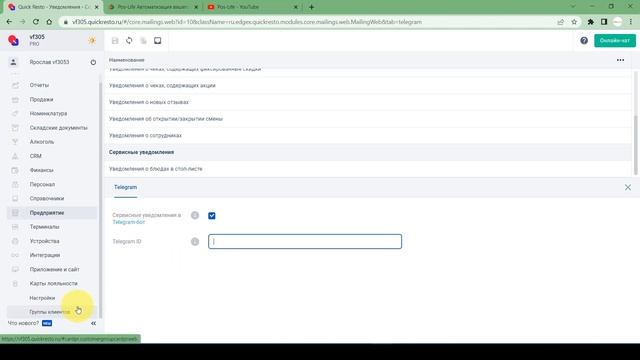
Task: Toggle the sun theme icon
Action: (92, 40)
